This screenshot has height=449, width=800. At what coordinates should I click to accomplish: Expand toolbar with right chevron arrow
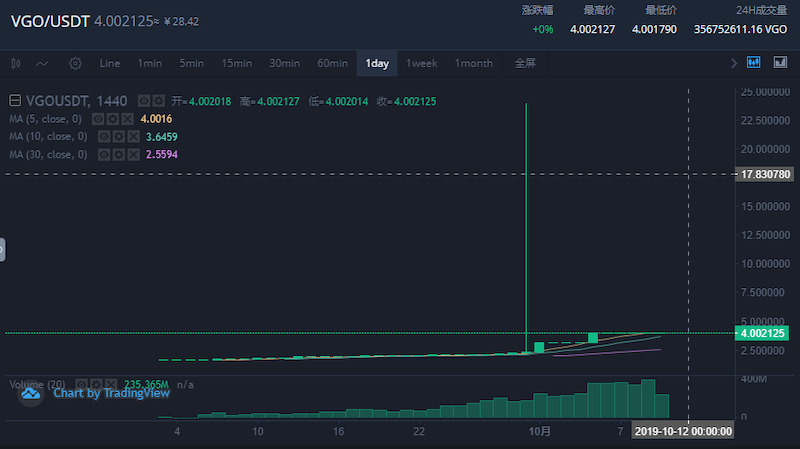coord(734,63)
